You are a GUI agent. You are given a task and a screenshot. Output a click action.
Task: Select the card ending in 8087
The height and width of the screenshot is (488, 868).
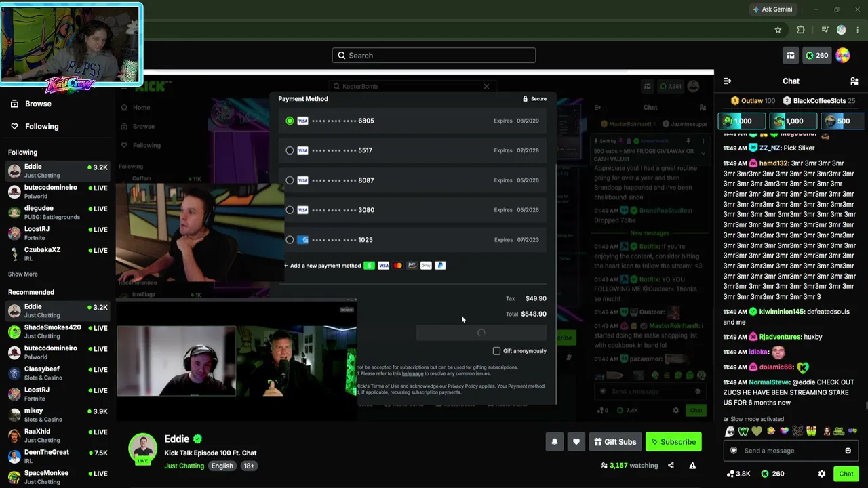(x=412, y=180)
